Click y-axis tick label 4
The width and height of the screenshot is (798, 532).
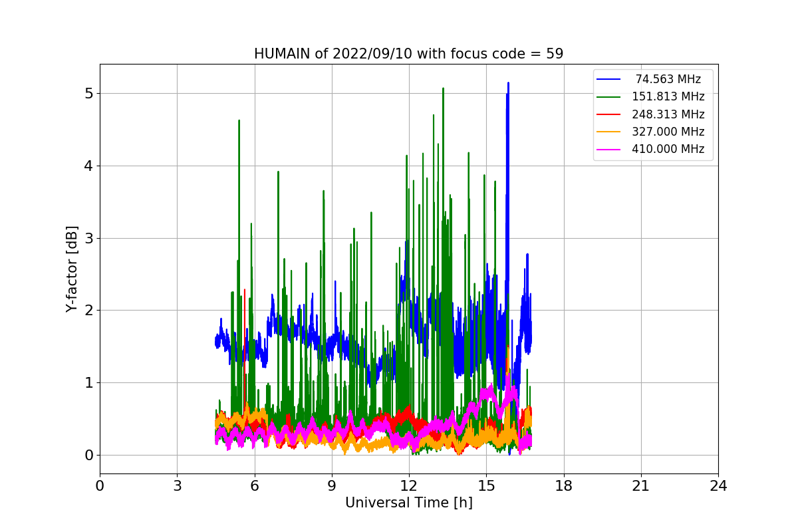(89, 166)
